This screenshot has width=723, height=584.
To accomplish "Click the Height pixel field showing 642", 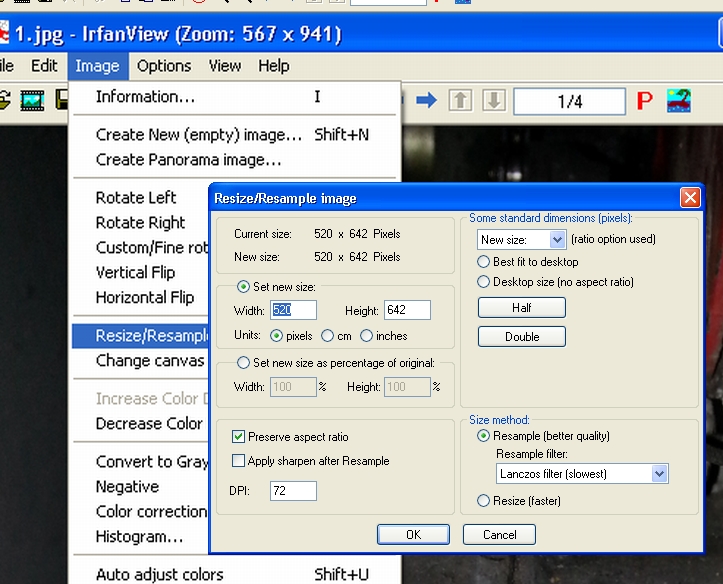I will pyautogui.click(x=407, y=310).
